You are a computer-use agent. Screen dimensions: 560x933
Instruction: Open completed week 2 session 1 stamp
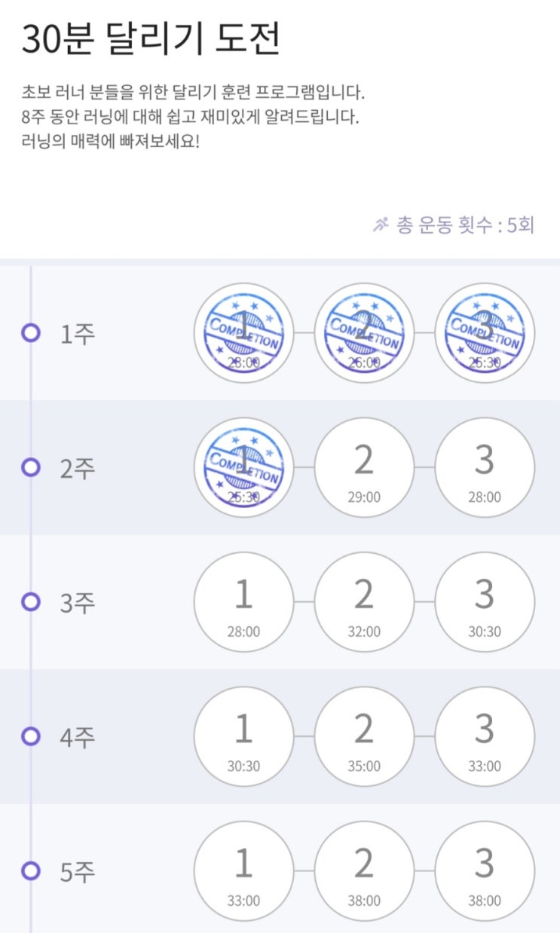click(243, 467)
